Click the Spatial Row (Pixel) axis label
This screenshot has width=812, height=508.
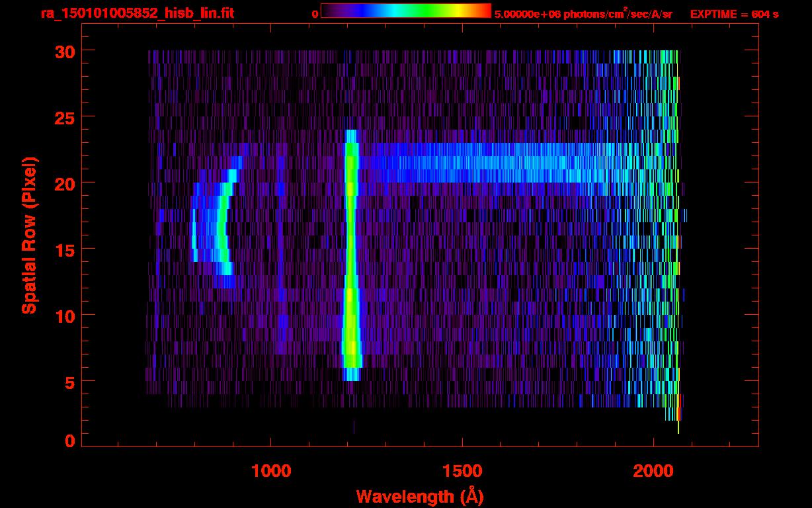click(29, 235)
